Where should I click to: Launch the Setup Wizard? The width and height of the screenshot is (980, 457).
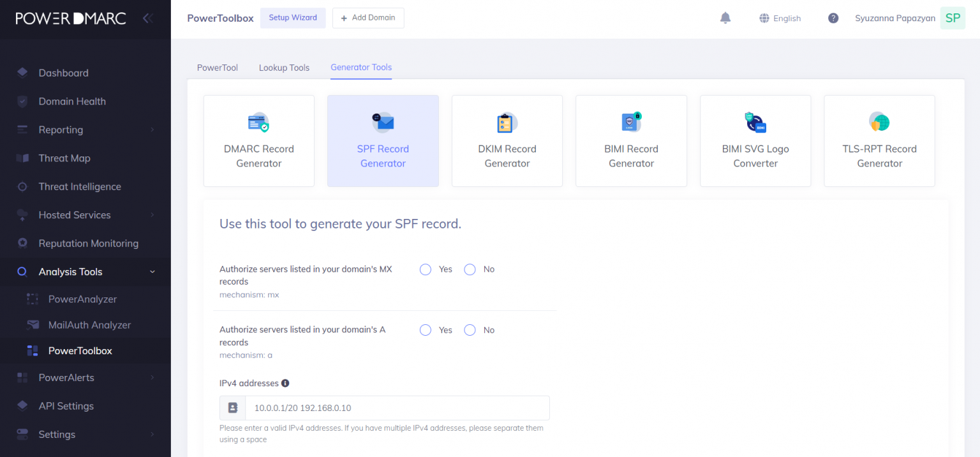tap(293, 18)
